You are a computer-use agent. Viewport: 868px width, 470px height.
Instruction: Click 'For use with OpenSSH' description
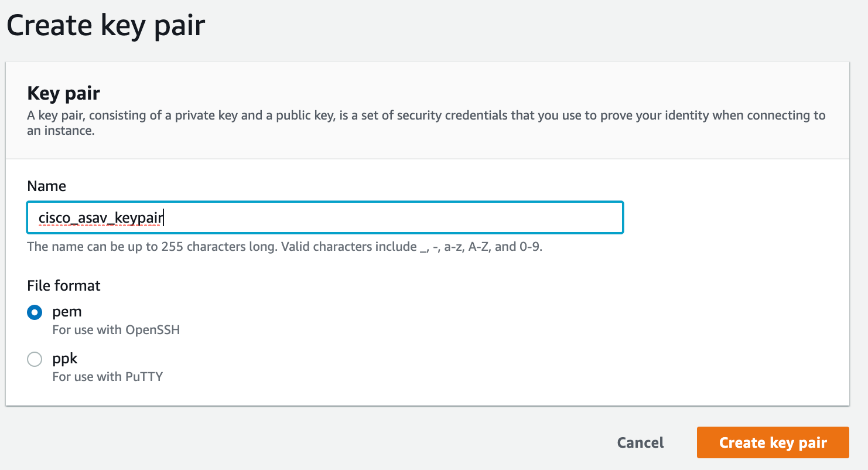click(x=116, y=330)
